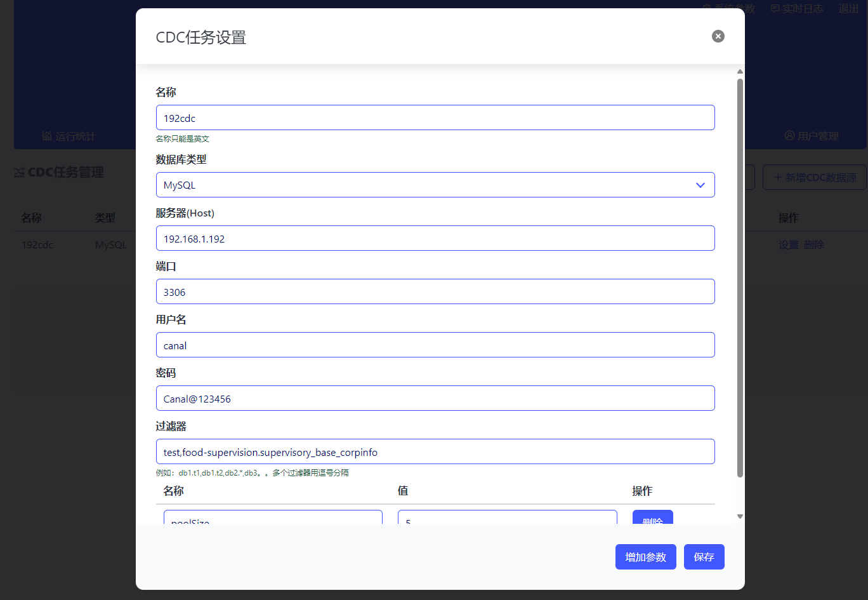The image size is (868, 600).
Task: Focus the 服务器(Host) input field
Action: pos(435,238)
